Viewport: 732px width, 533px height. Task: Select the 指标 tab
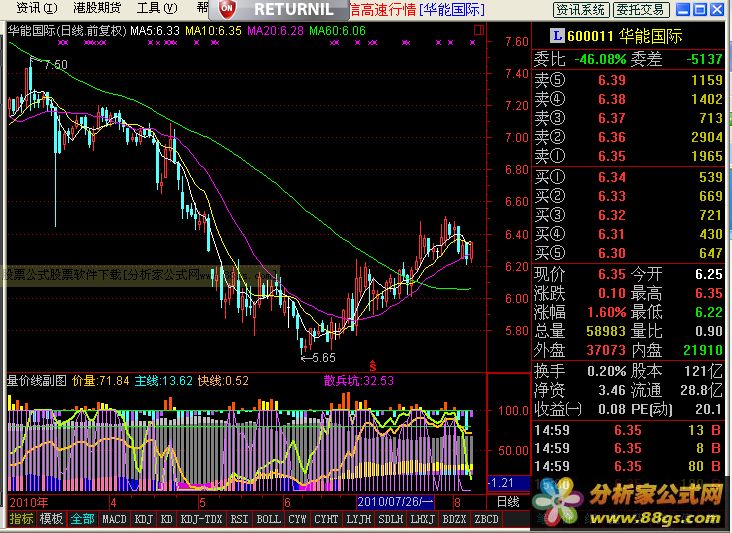(21, 519)
